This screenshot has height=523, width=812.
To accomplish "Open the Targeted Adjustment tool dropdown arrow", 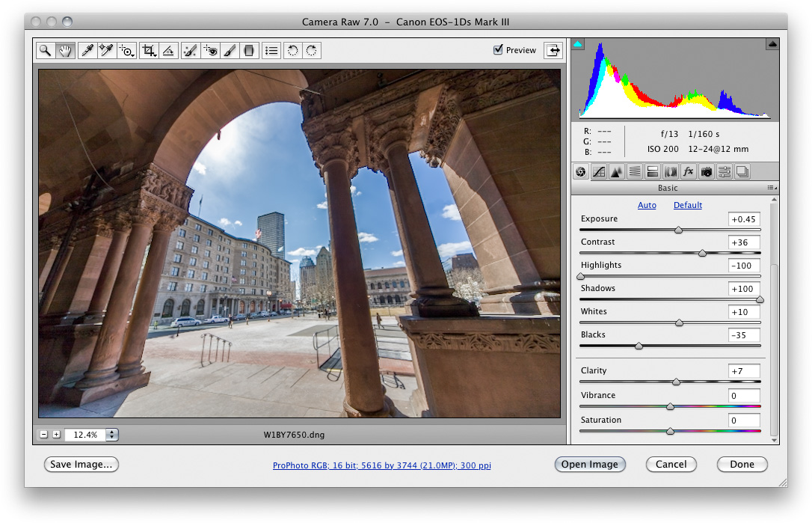I will [131, 55].
